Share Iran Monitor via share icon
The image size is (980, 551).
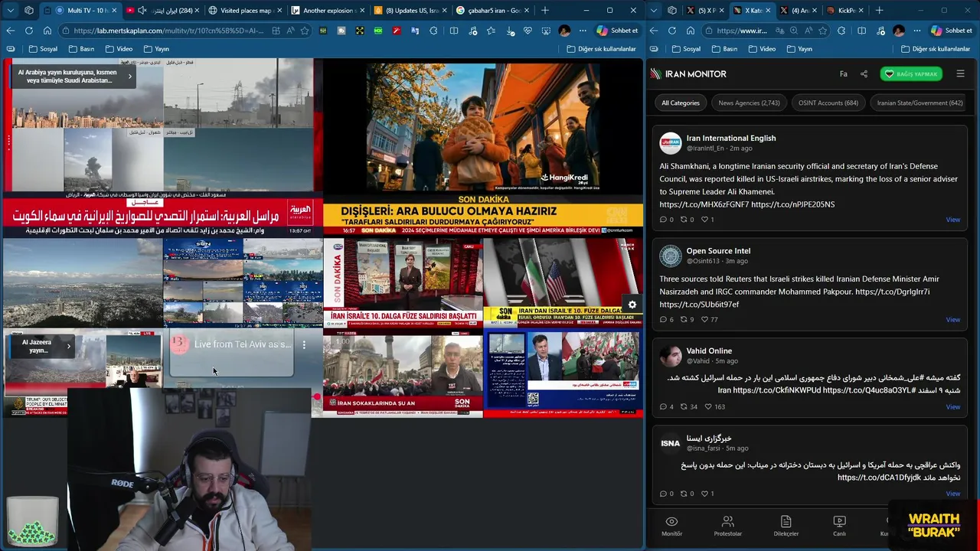[x=864, y=74]
